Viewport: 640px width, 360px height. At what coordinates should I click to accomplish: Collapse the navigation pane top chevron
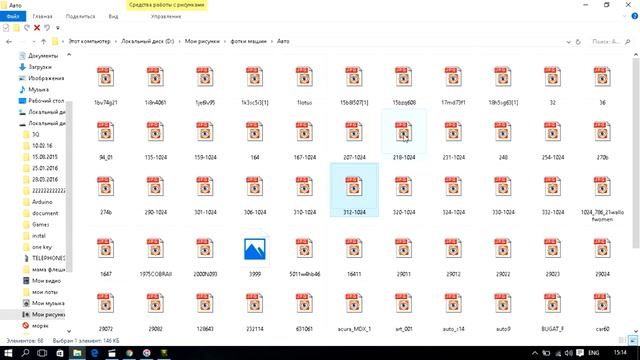(x=69, y=55)
